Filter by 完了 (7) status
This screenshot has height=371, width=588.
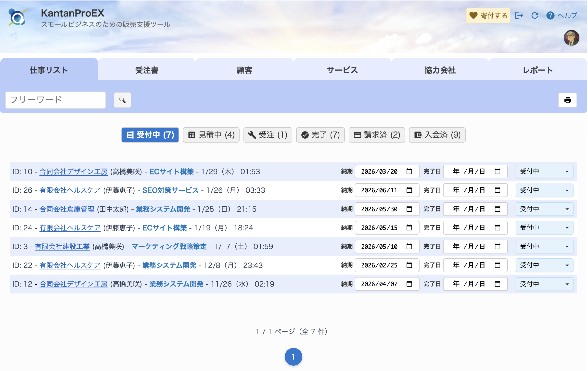coord(320,135)
